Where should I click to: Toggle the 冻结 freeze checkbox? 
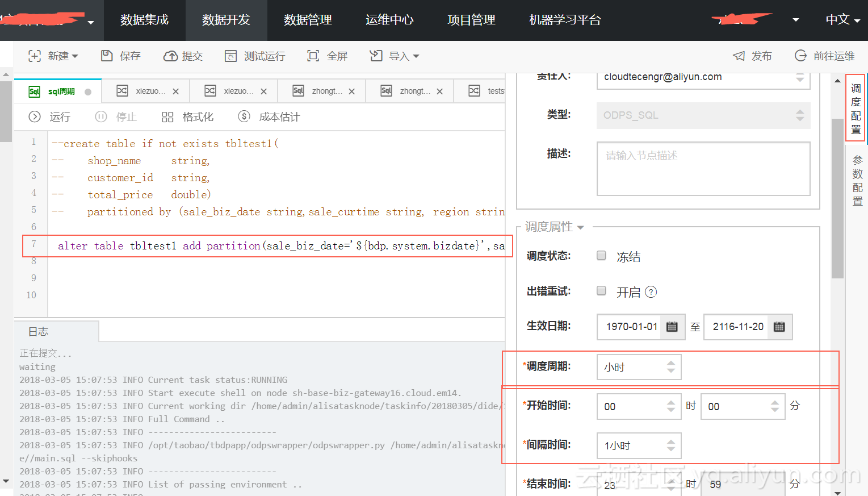(x=601, y=256)
